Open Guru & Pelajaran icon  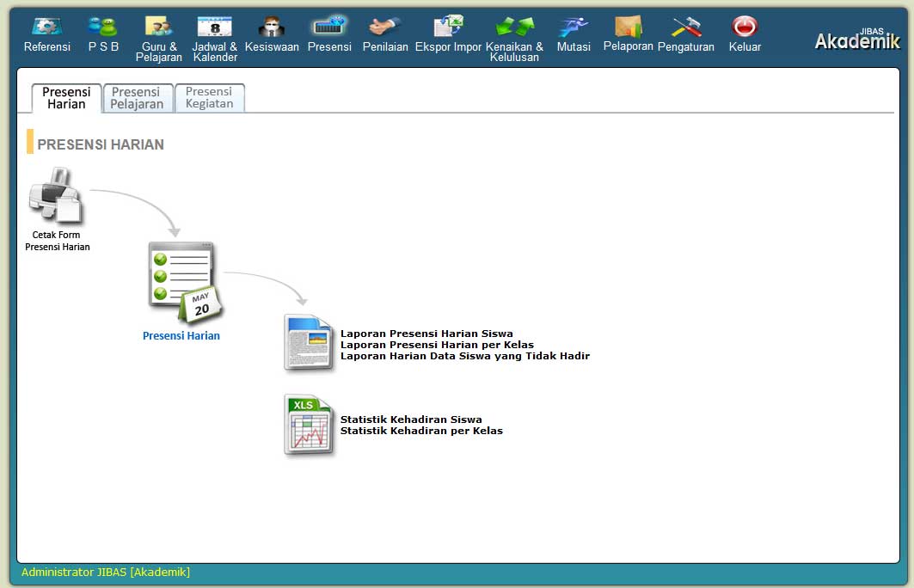(158, 27)
